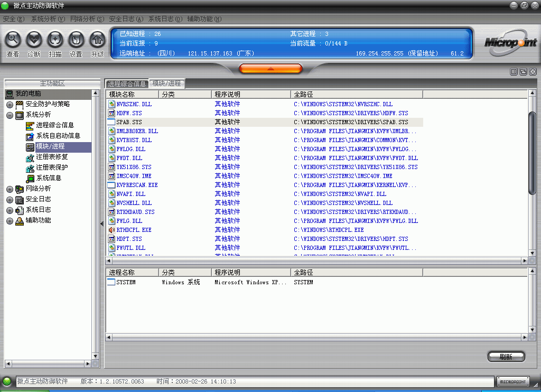This screenshot has height=392, width=541.
Task: Open the 系统分析(V) menu
Action: (48, 19)
